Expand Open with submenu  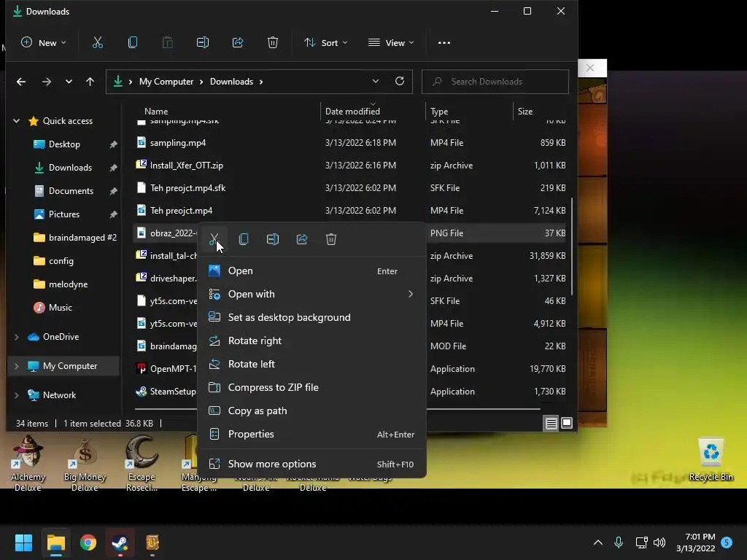click(x=311, y=295)
